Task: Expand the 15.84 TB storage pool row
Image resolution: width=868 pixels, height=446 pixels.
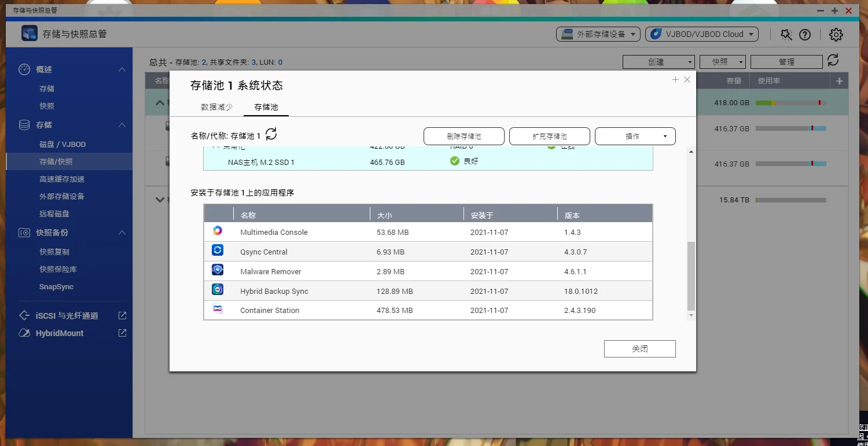Action: (x=160, y=200)
